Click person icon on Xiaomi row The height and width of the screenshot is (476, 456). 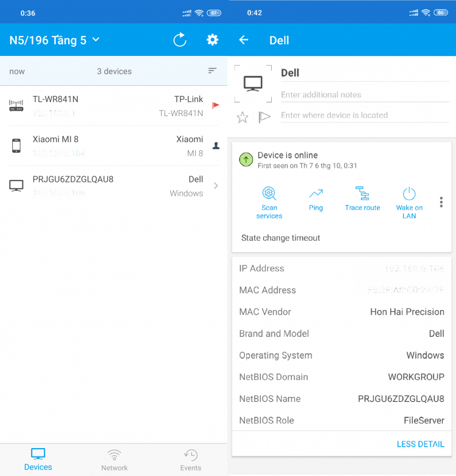(216, 146)
